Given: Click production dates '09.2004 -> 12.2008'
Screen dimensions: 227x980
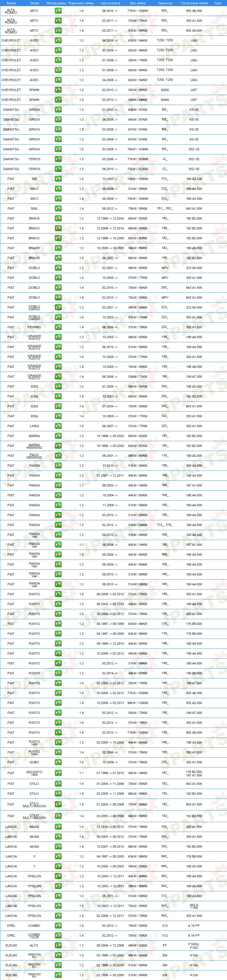Looking at the screenshot, I should 110,945.
